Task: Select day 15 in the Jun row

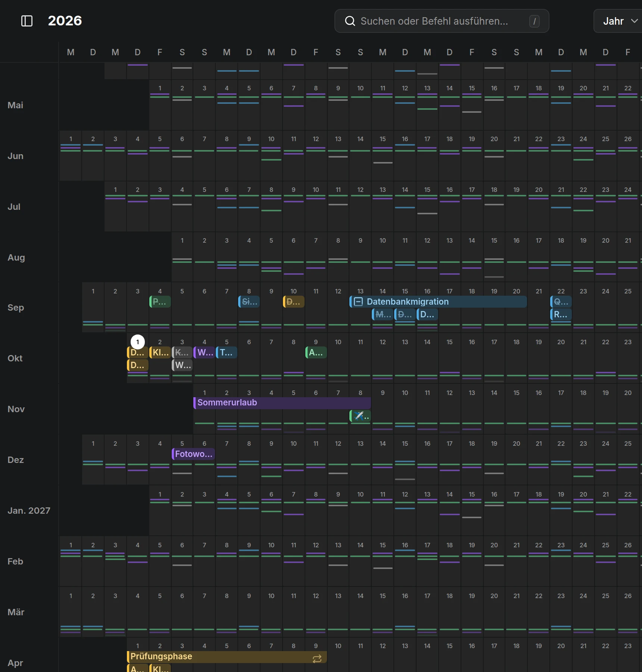Action: tap(383, 155)
